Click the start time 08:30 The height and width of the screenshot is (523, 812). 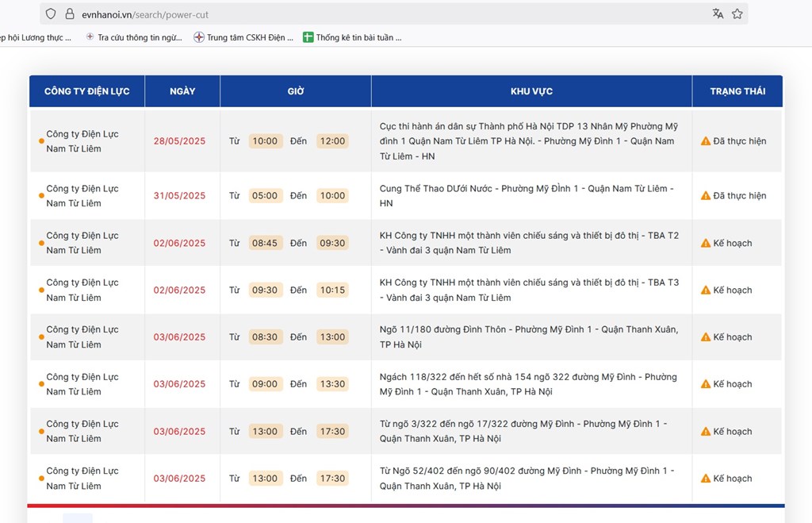coord(265,337)
